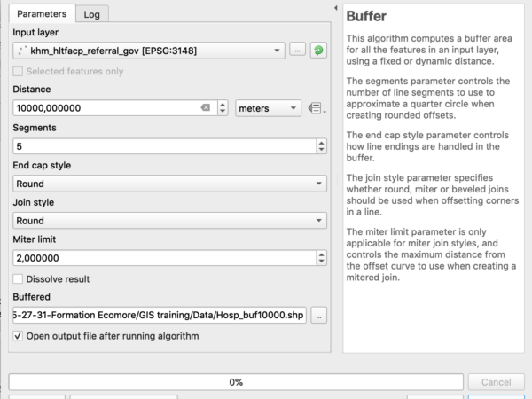
Task: Toggle the Selected features only checkbox
Action: 18,71
